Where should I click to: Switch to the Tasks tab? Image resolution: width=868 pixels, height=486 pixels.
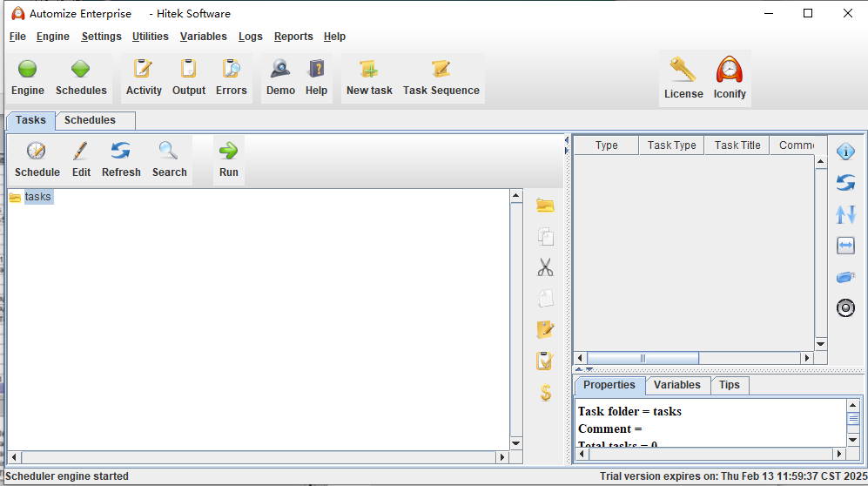point(30,120)
